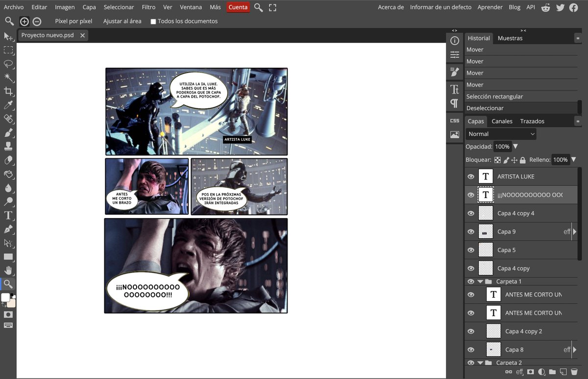Image resolution: width=588 pixels, height=379 pixels.
Task: Open the Capa menu
Action: (89, 7)
